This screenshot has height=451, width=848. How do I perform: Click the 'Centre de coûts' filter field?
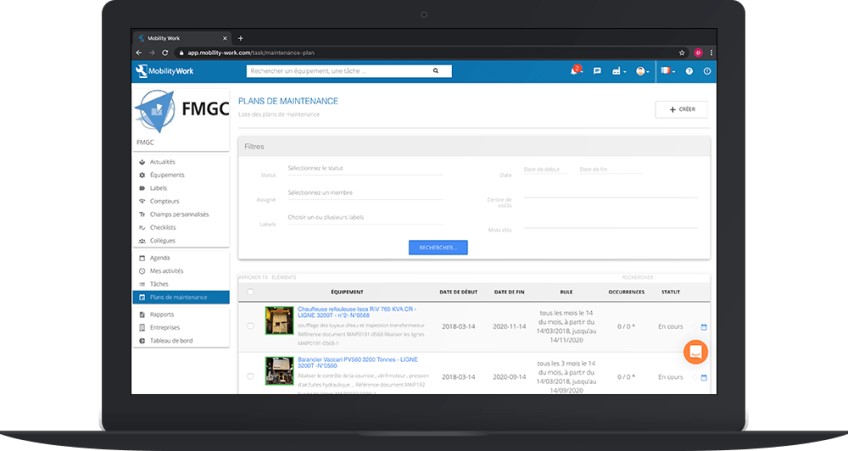[611, 194]
